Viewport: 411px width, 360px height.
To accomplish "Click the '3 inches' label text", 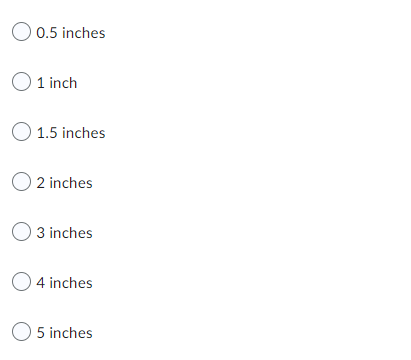I will click(x=64, y=233).
